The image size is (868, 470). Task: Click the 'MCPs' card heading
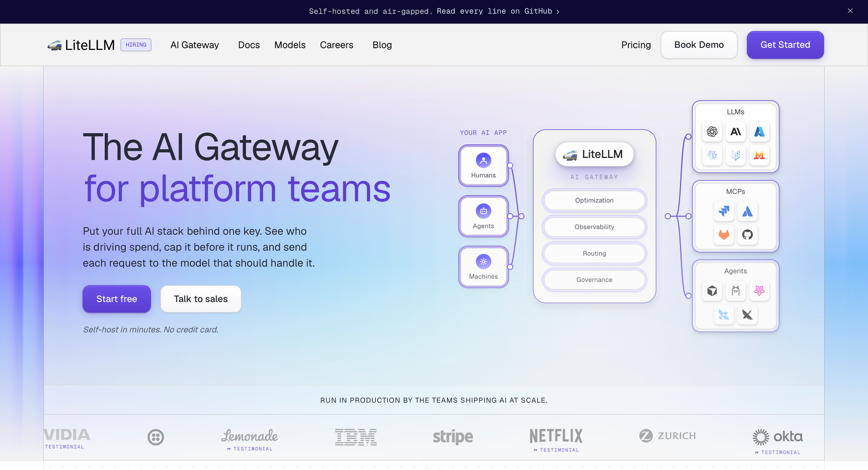(x=736, y=191)
